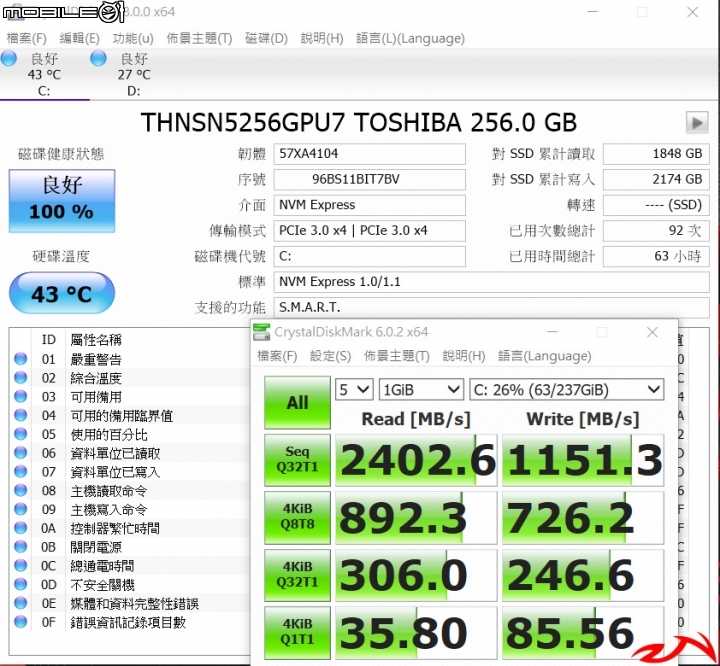Click the 屬性名稱 column header
This screenshot has width=720, height=666.
tap(96, 340)
